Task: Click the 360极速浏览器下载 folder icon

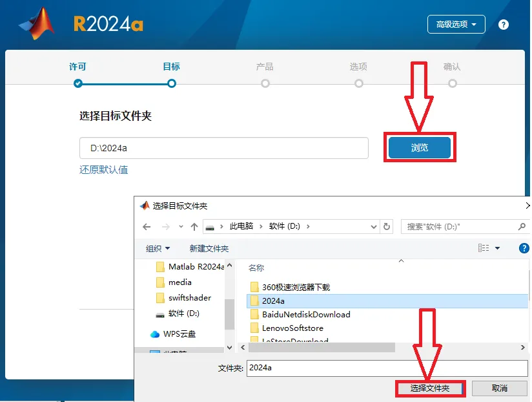Action: pyautogui.click(x=254, y=287)
